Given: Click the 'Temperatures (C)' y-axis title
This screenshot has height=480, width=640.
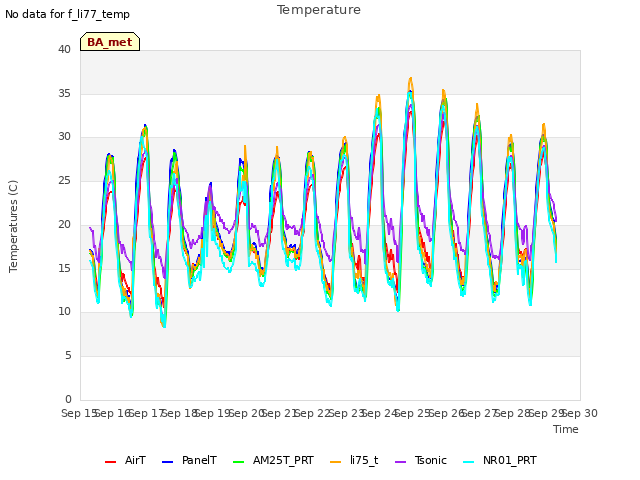Looking at the screenshot, I should pyautogui.click(x=13, y=226).
